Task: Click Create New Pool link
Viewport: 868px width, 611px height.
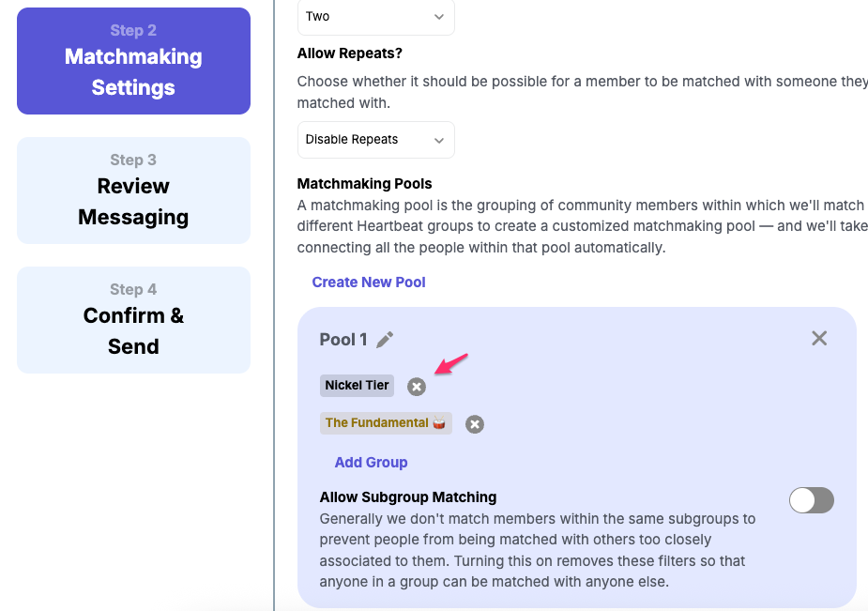Action: click(x=369, y=283)
